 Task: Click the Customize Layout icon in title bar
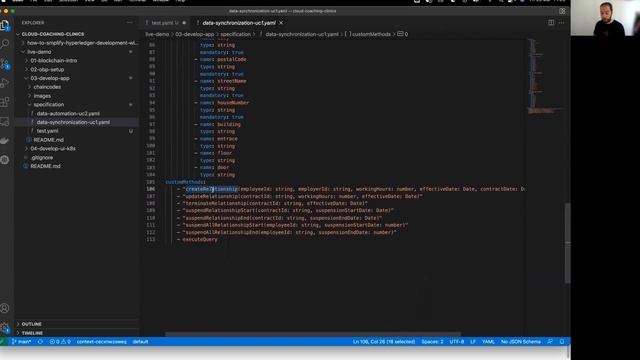562,11
